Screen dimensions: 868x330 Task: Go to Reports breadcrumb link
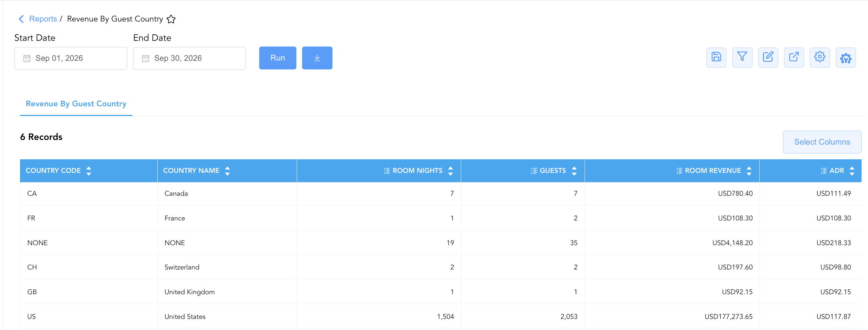43,19
